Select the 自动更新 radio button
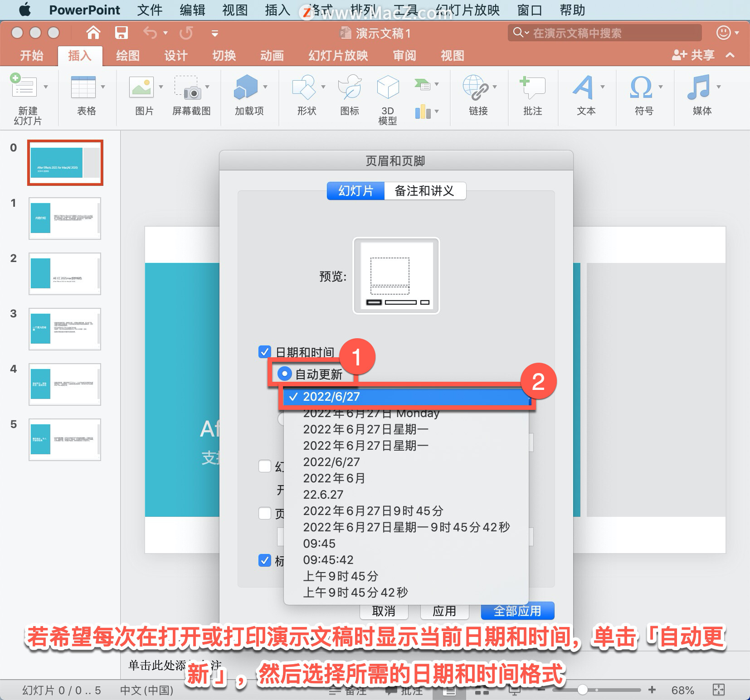The width and height of the screenshot is (750, 700). pyautogui.click(x=284, y=374)
